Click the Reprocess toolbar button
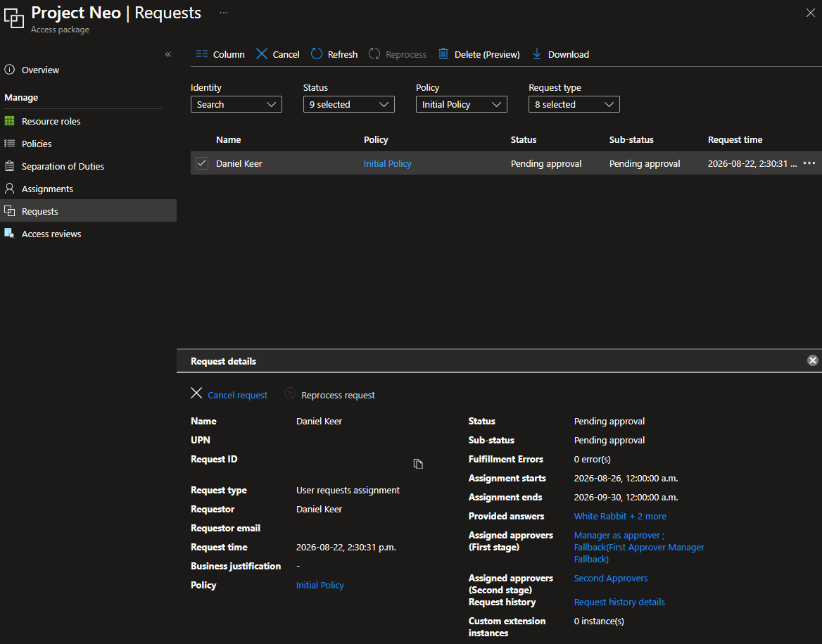 (x=398, y=54)
